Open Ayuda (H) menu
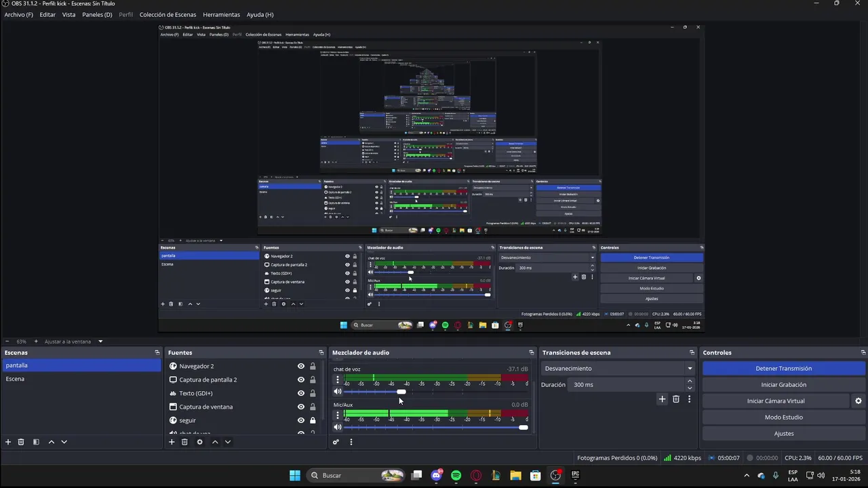This screenshot has height=488, width=868. (260, 14)
